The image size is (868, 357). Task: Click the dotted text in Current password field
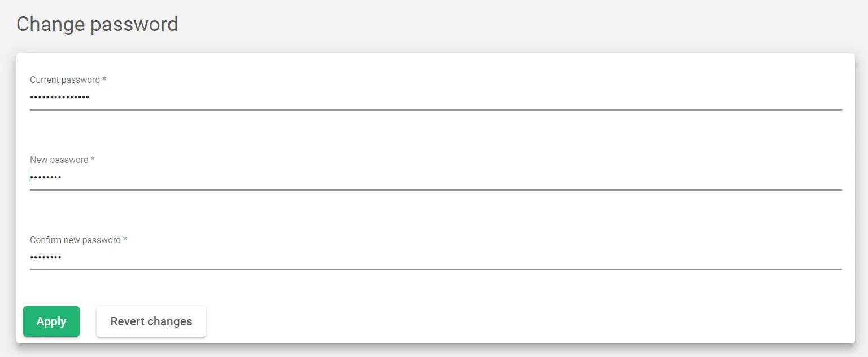tap(59, 97)
